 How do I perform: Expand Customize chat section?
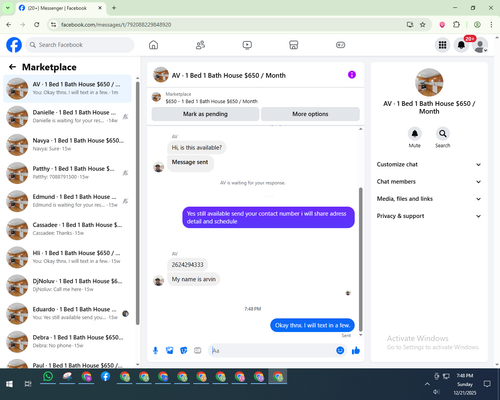pyautogui.click(x=429, y=164)
